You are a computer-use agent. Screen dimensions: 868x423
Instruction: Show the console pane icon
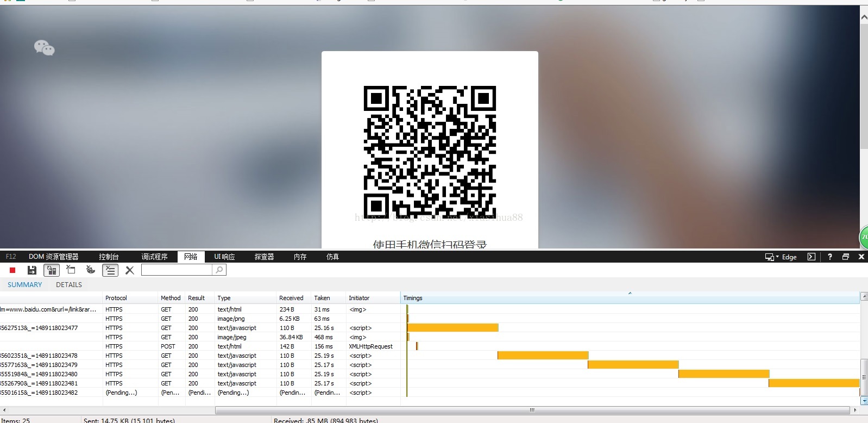pos(812,257)
